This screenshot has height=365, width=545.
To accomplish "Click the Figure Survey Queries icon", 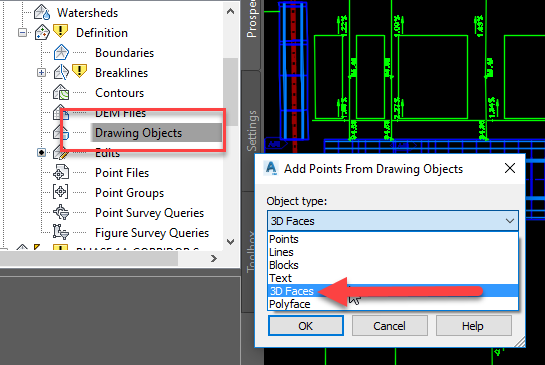I will point(61,232).
